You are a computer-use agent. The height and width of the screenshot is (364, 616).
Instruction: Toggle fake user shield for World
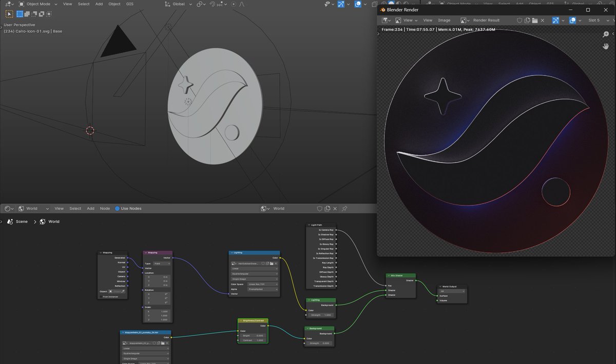pos(319,209)
